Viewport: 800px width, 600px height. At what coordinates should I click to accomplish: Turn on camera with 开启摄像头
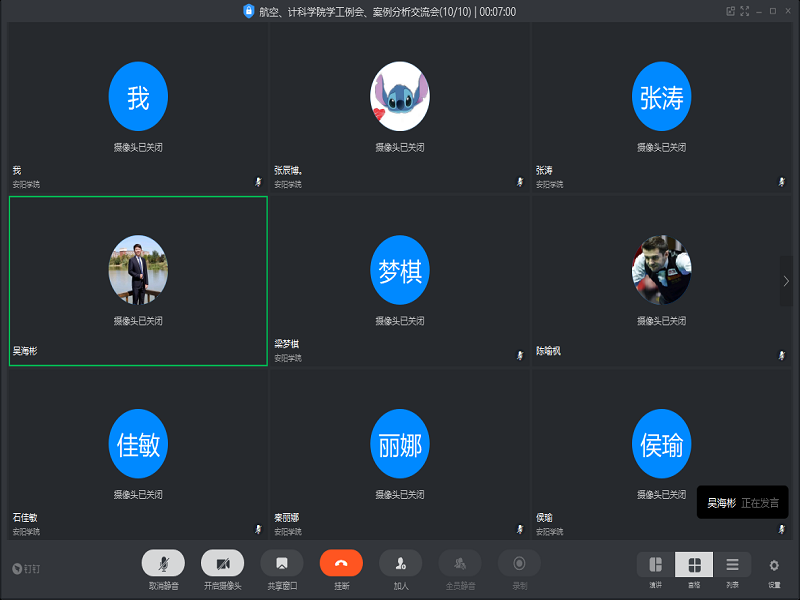222,564
